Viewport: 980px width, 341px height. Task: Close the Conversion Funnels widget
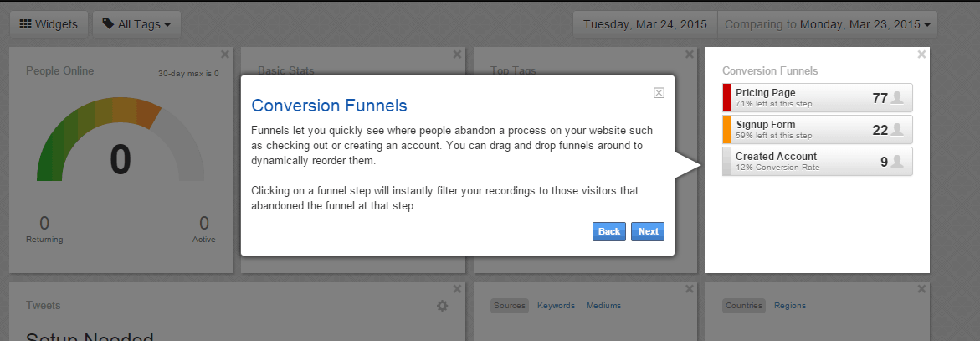click(x=921, y=54)
